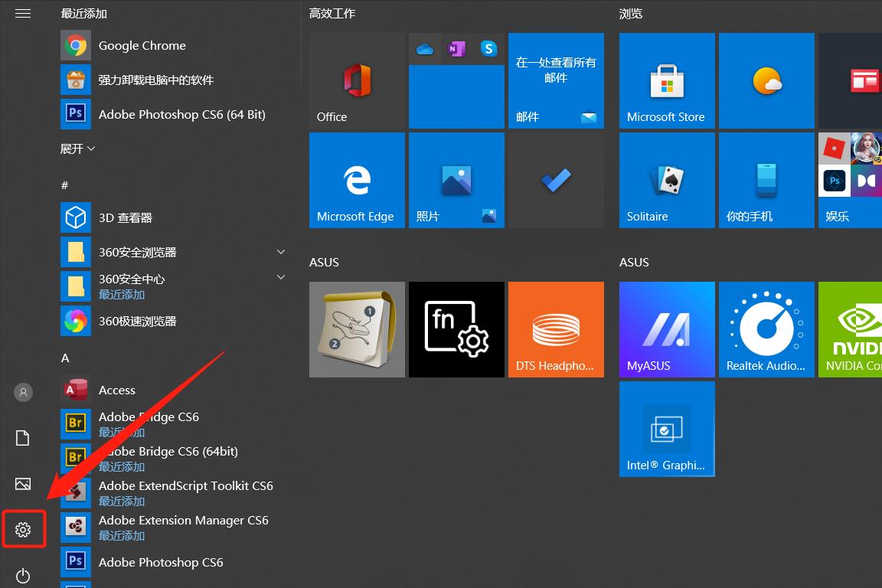The image size is (882, 588).
Task: Launch Google Chrome from recently added
Action: [x=142, y=46]
